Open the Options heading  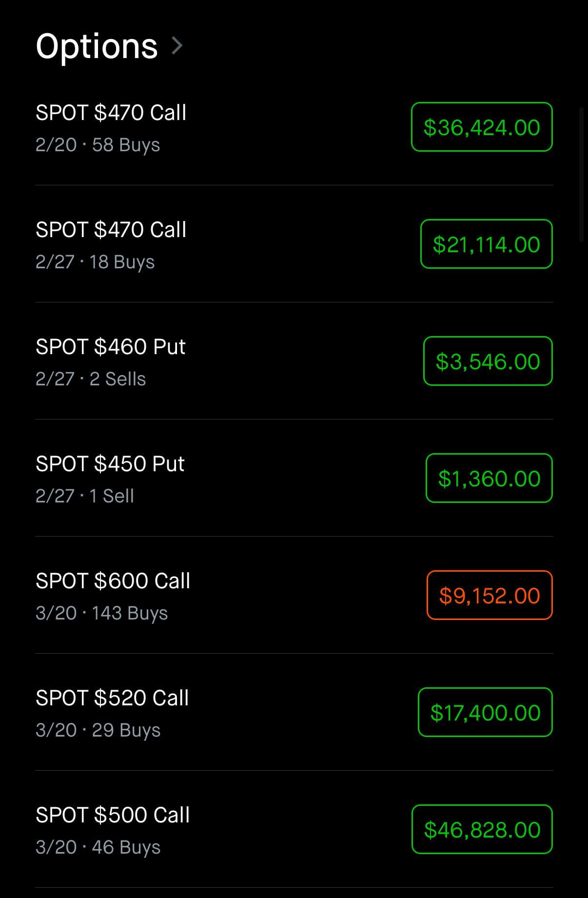coord(97,46)
